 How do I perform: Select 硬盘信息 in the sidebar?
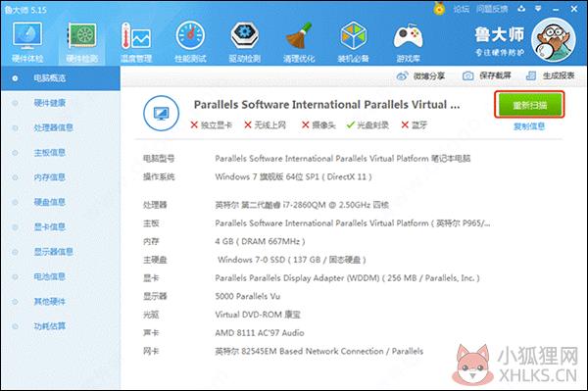click(x=61, y=202)
